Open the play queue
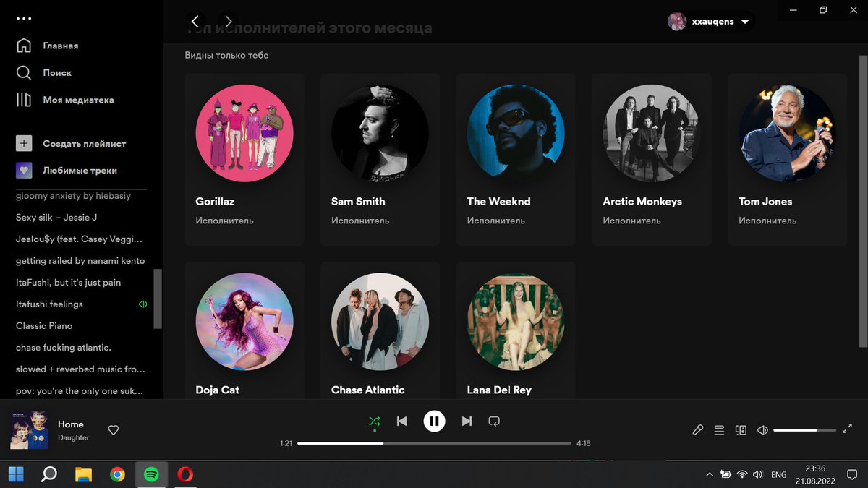This screenshot has height=488, width=868. point(719,430)
